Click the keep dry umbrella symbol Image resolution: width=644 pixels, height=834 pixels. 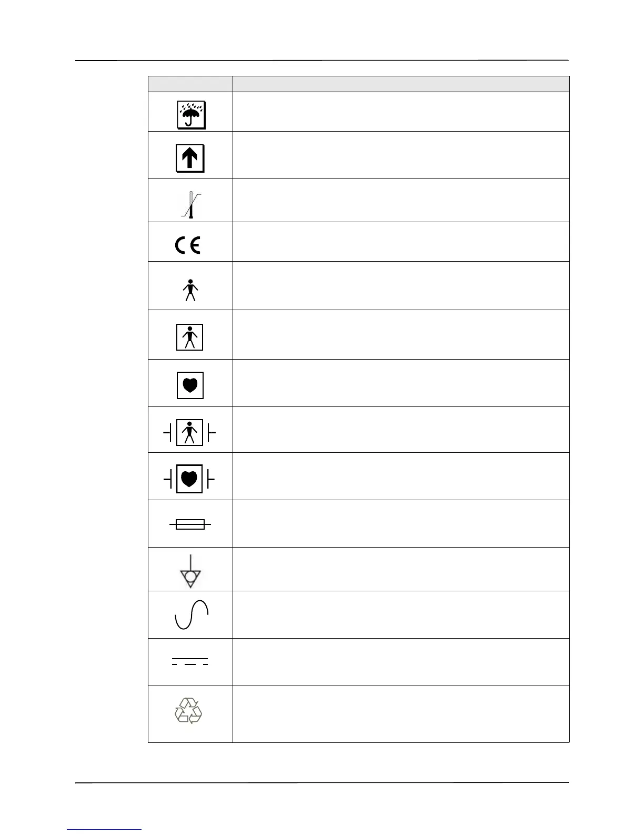pyautogui.click(x=190, y=115)
